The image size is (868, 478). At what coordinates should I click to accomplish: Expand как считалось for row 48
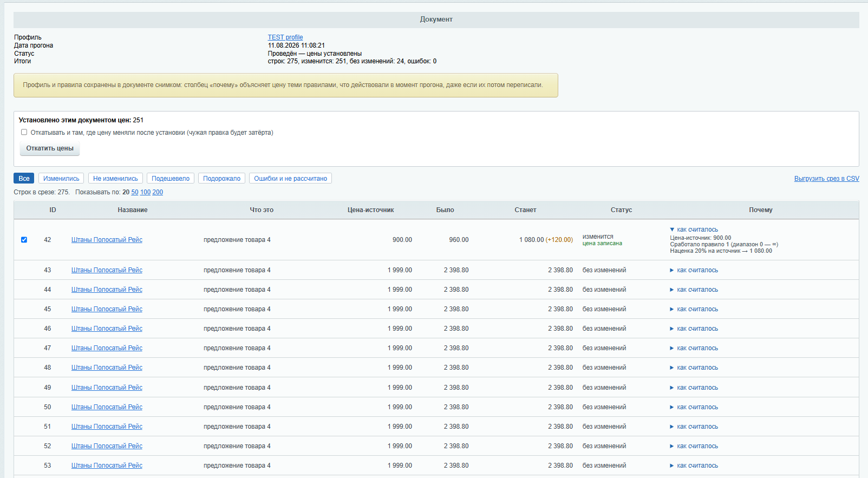(694, 368)
